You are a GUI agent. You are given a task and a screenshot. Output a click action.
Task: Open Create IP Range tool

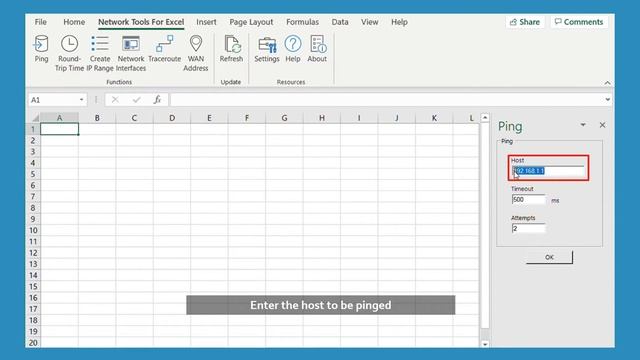click(x=100, y=53)
